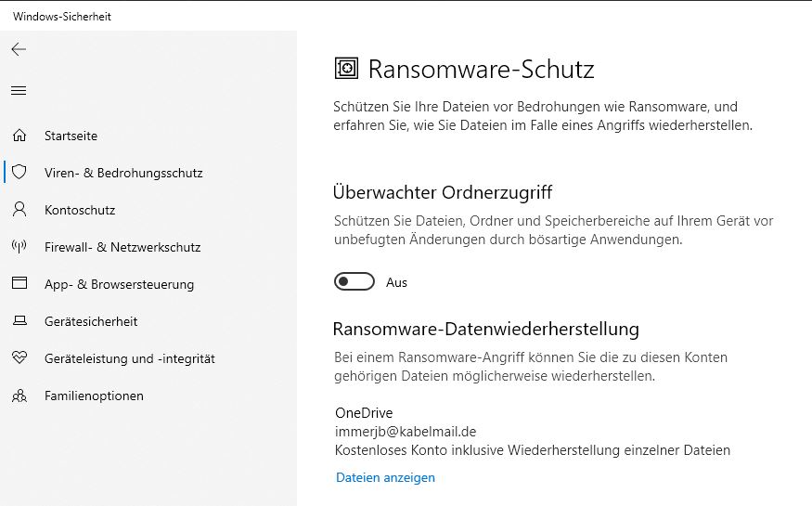
Task: Click the Überwachter Ordnerzugriff heading
Action: 443,192
